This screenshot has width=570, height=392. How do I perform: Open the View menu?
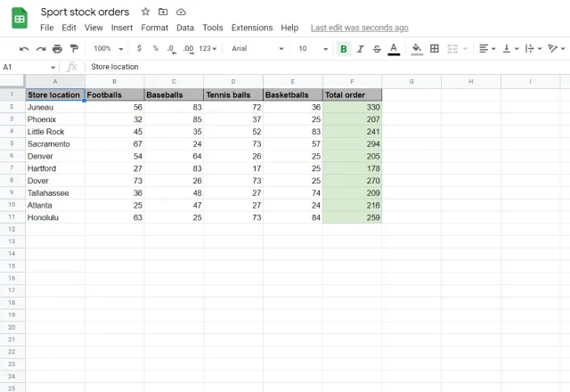94,28
